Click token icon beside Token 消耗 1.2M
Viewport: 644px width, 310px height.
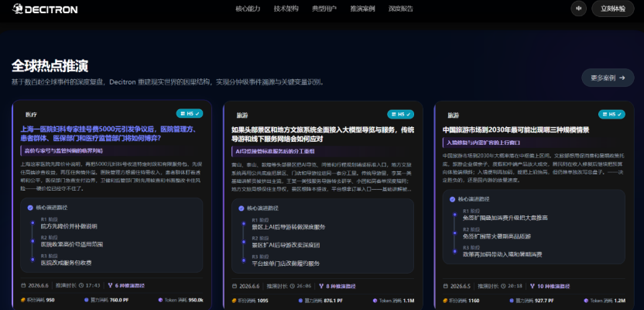coord(586,301)
